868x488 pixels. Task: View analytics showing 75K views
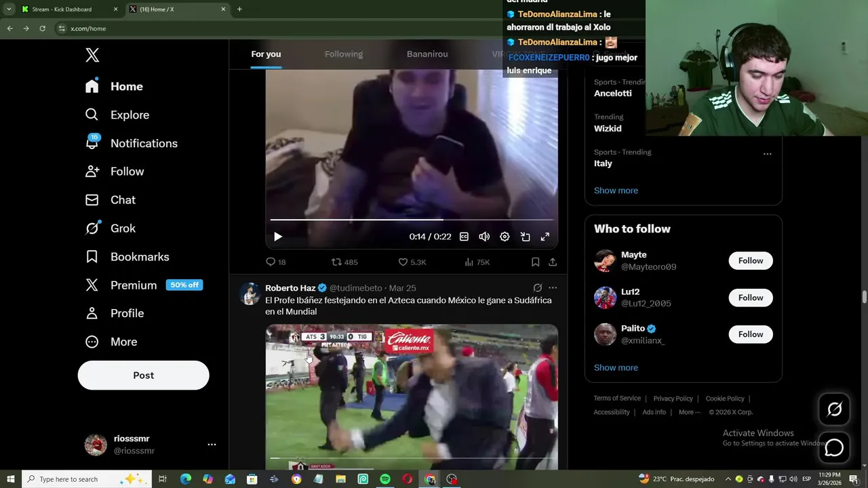(x=477, y=262)
